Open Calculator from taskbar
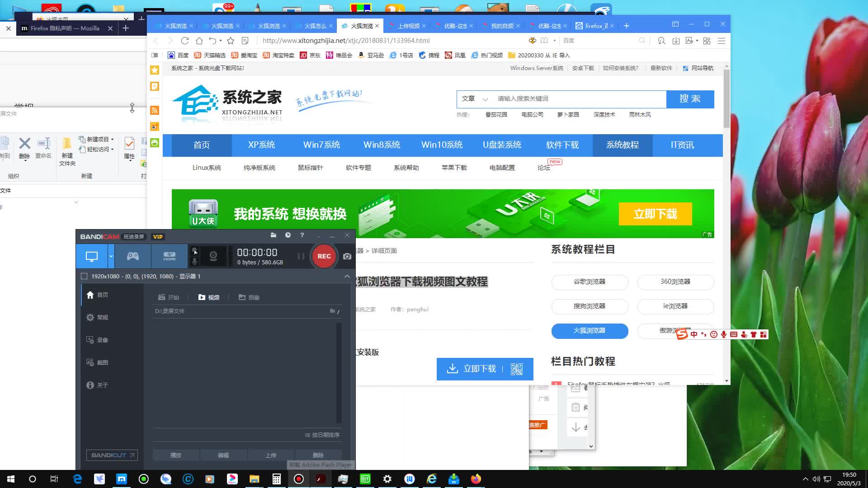The width and height of the screenshot is (868, 488). coord(276,479)
